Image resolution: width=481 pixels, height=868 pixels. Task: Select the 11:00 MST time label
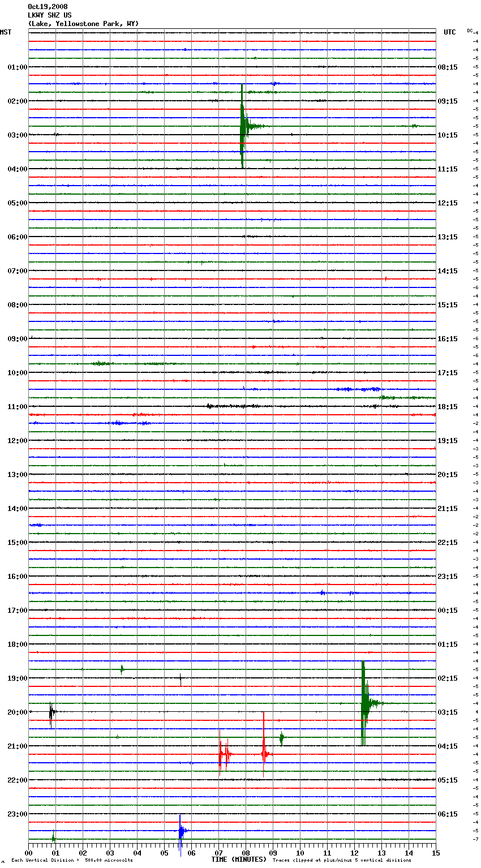pyautogui.click(x=18, y=407)
